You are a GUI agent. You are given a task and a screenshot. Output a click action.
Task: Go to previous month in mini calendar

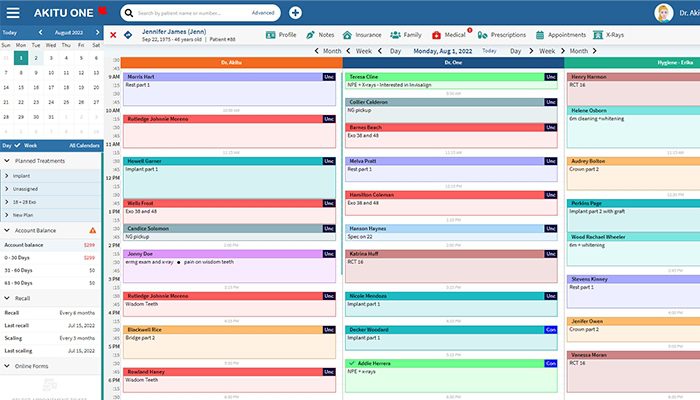(40, 33)
